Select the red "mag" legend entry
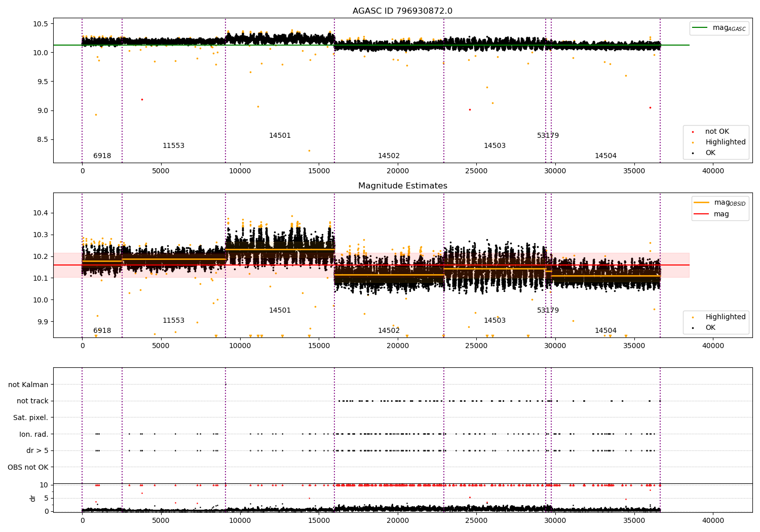 coord(711,214)
